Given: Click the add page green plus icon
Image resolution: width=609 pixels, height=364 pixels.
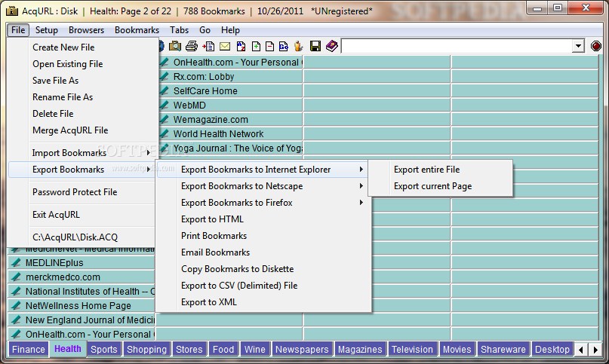Looking at the screenshot, I should [256, 46].
